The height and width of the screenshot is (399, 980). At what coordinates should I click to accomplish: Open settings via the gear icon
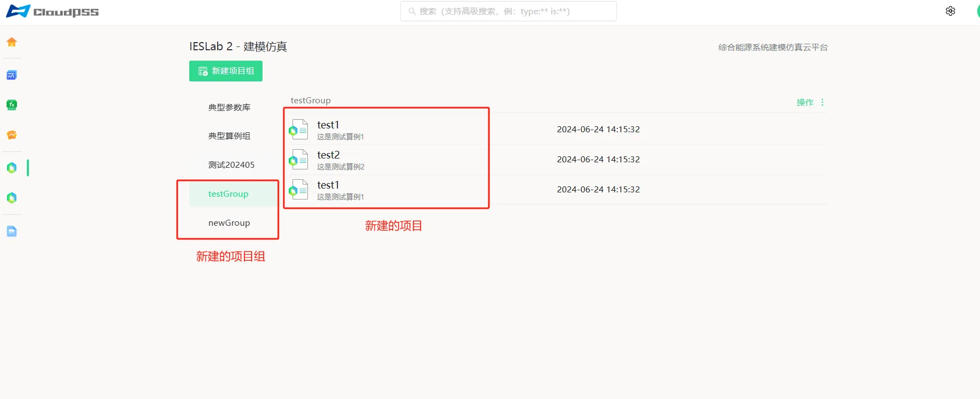point(950,11)
